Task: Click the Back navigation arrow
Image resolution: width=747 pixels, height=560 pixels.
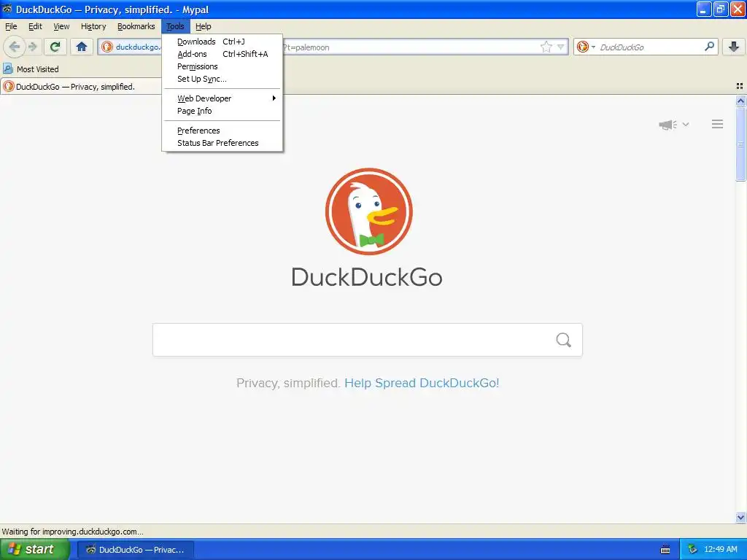Action: click(x=15, y=47)
